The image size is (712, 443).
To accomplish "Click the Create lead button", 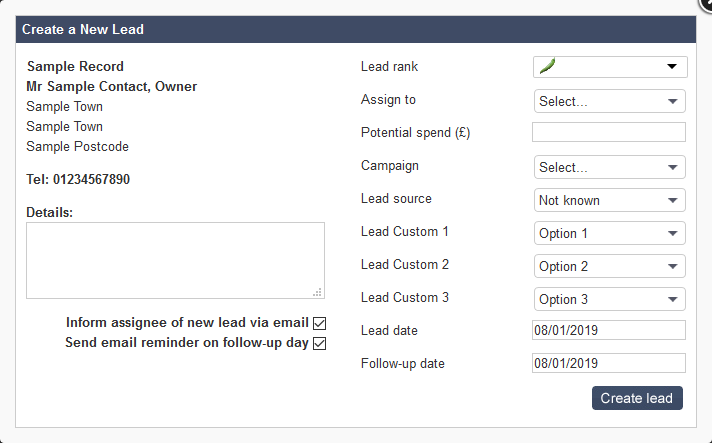I will (x=637, y=398).
